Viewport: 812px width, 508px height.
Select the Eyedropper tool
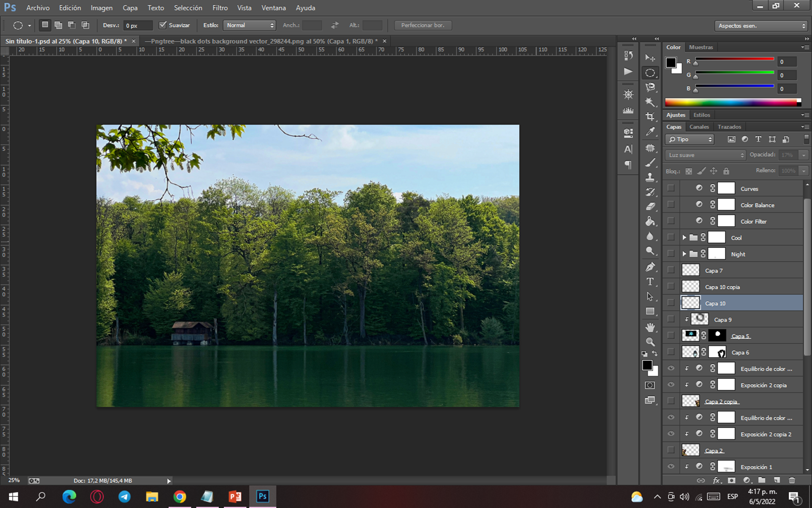[x=650, y=131]
